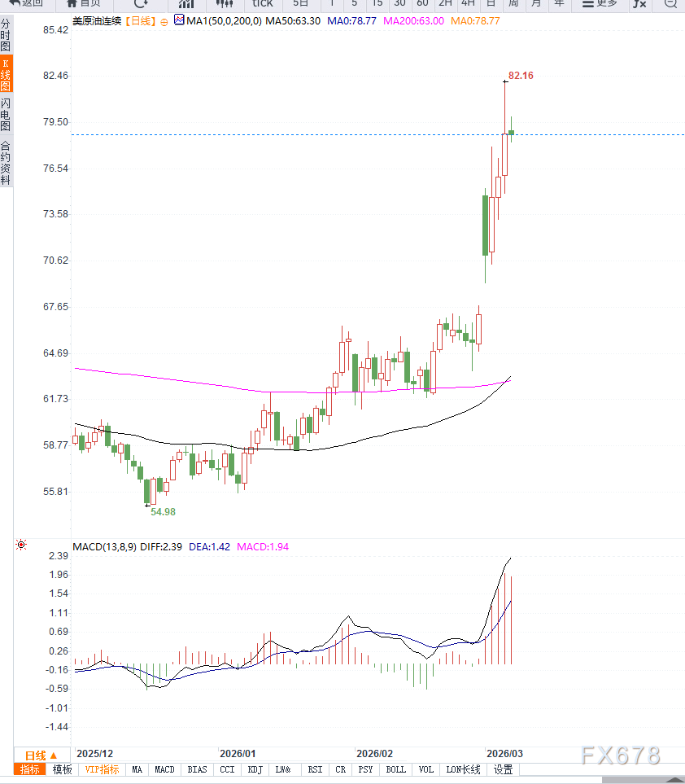This screenshot has height=784, width=685.
Task: Open the 更多 menu in the top toolbar
Action: [x=600, y=3]
